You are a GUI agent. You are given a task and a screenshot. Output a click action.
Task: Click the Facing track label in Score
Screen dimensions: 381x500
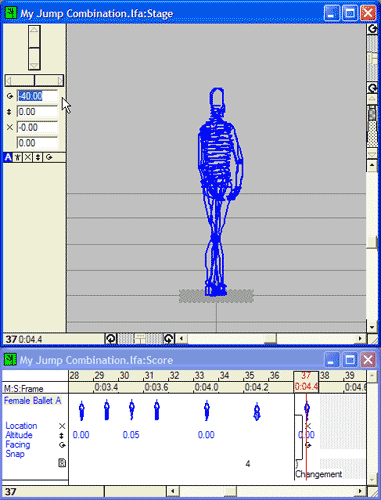click(18, 444)
